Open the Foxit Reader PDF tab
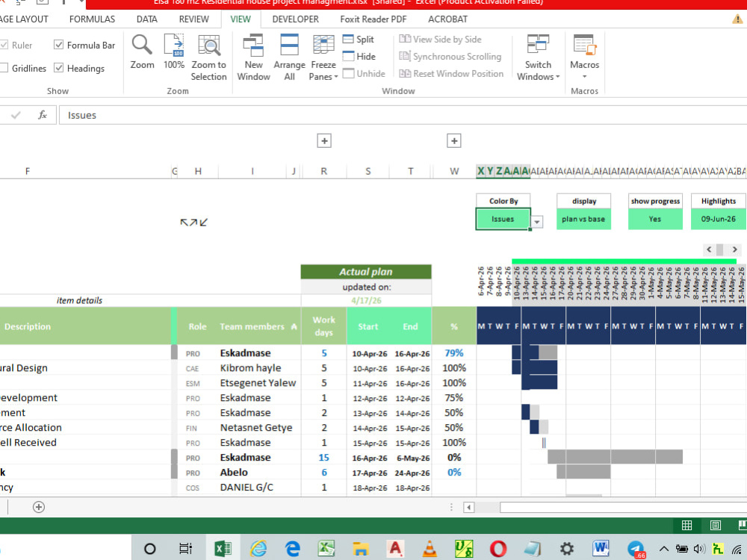 [373, 19]
